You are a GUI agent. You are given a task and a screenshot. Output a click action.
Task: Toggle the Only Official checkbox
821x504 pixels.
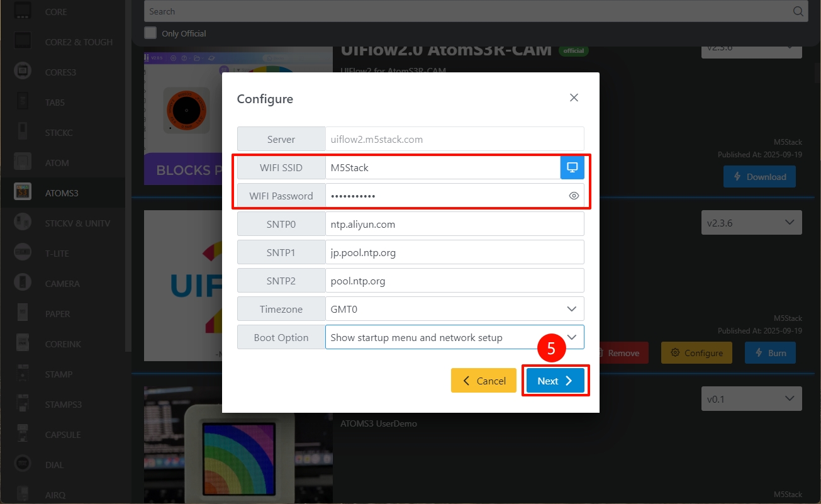click(x=150, y=33)
